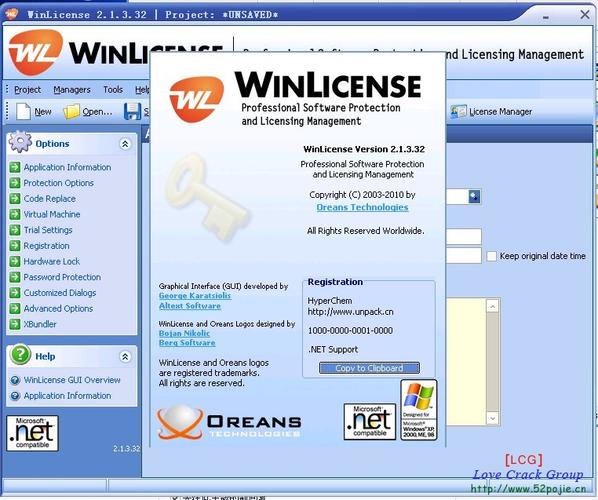
Task: Open the Project menu
Action: coord(27,90)
